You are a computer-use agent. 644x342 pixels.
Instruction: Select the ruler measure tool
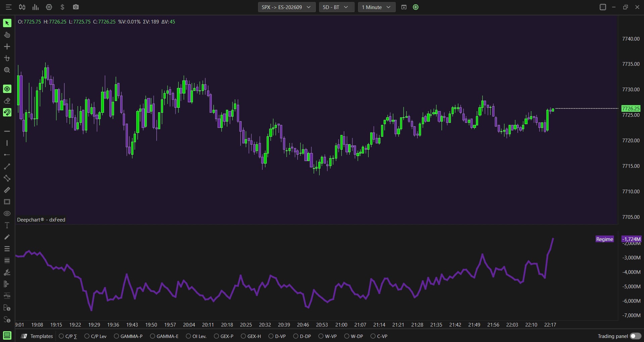7,190
